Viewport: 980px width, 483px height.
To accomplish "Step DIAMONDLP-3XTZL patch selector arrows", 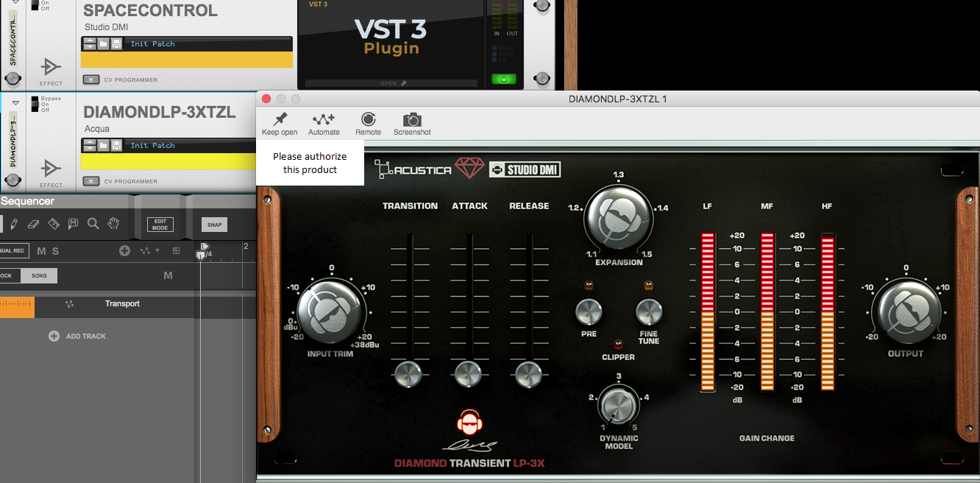I will coord(90,146).
